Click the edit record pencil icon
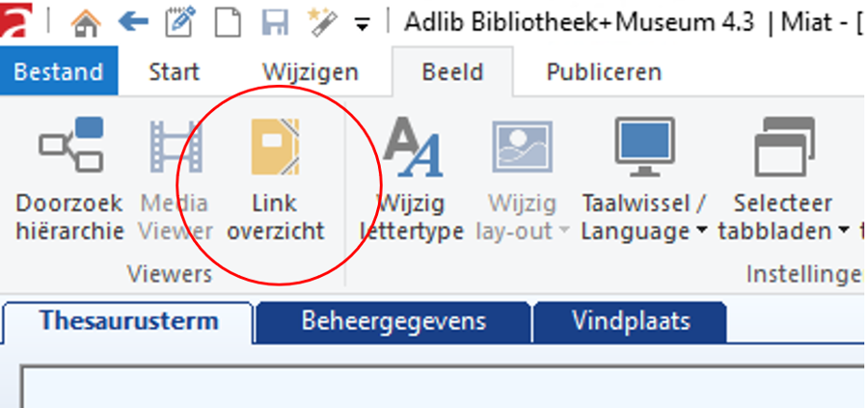 179,21
